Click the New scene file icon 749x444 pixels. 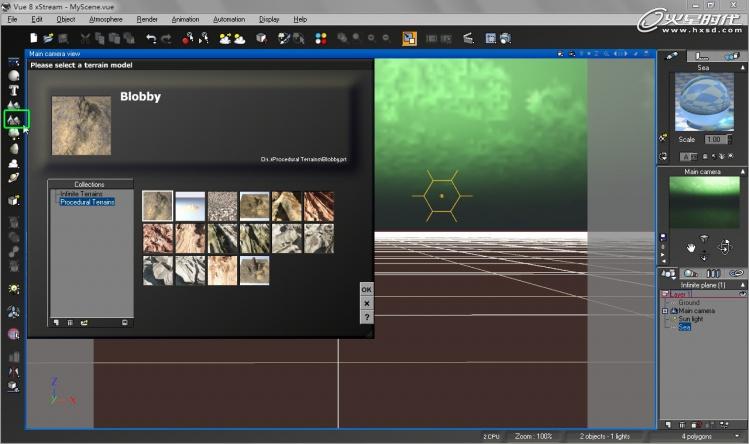coord(33,38)
